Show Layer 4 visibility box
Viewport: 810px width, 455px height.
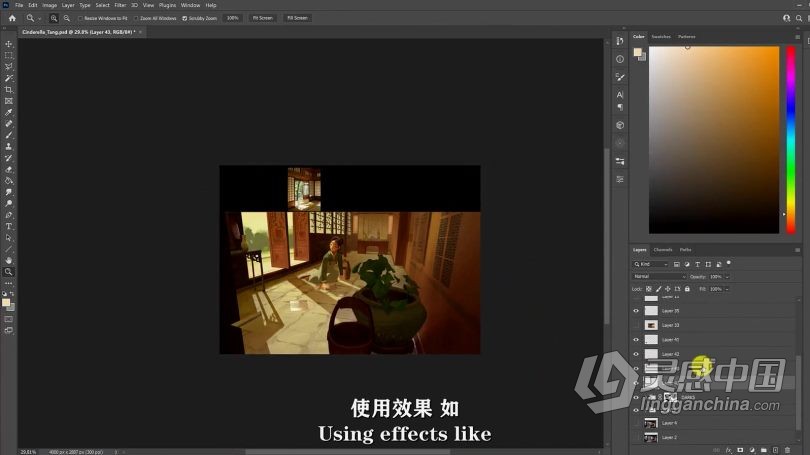[636, 423]
